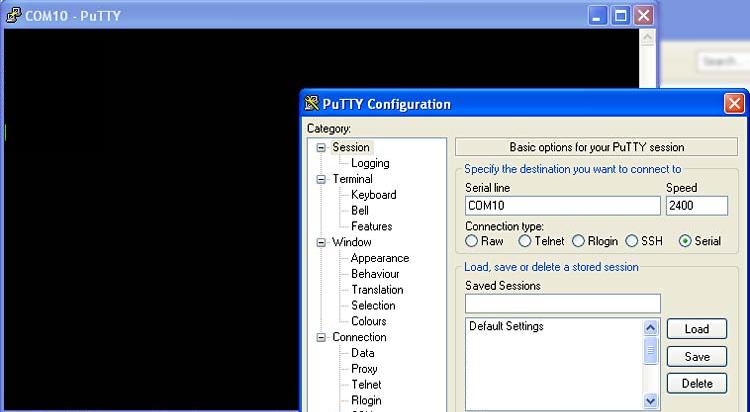Image resolution: width=750 pixels, height=412 pixels.
Task: Click the Serial line field with COM10
Action: pos(562,206)
